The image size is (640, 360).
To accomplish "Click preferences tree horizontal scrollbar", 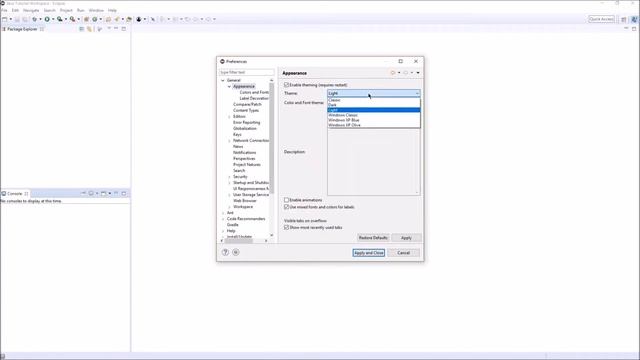I will point(239,241).
